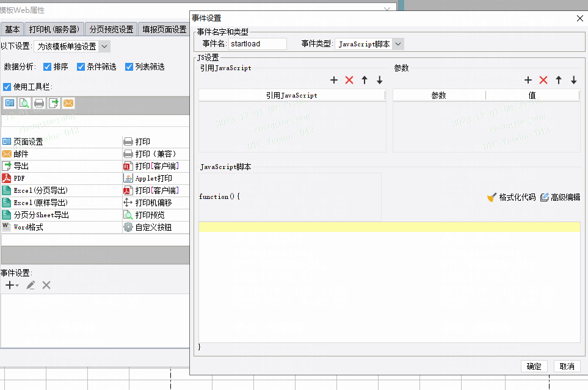
Task: Close the 事件设置 dialog
Action: (579, 18)
